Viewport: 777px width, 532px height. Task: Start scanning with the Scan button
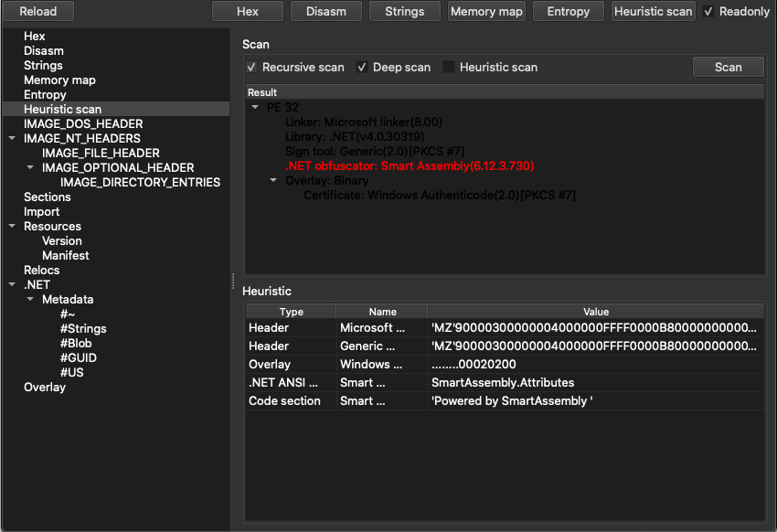[728, 67]
